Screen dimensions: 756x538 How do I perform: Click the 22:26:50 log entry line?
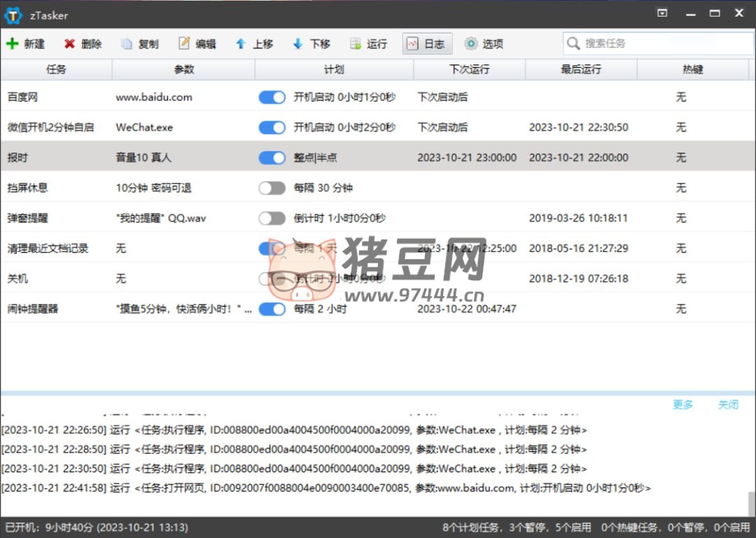[293, 430]
